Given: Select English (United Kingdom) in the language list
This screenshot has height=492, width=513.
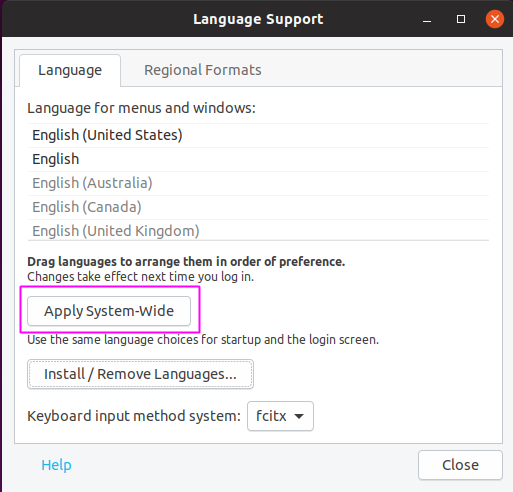Looking at the screenshot, I should pyautogui.click(x=258, y=231).
